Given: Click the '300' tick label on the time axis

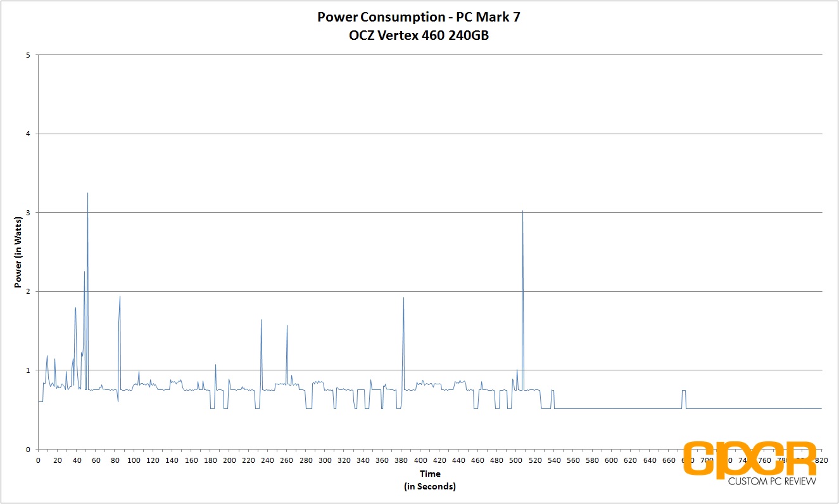Looking at the screenshot, I should [x=325, y=460].
